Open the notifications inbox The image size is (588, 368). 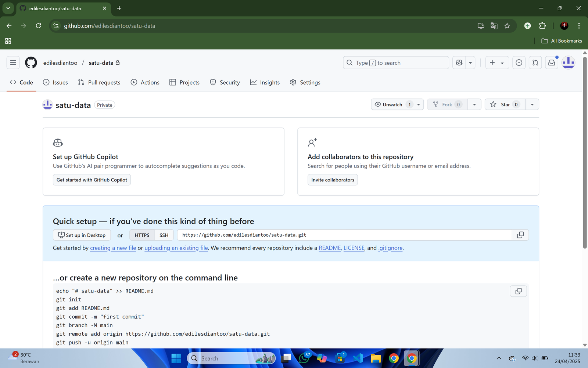552,63
